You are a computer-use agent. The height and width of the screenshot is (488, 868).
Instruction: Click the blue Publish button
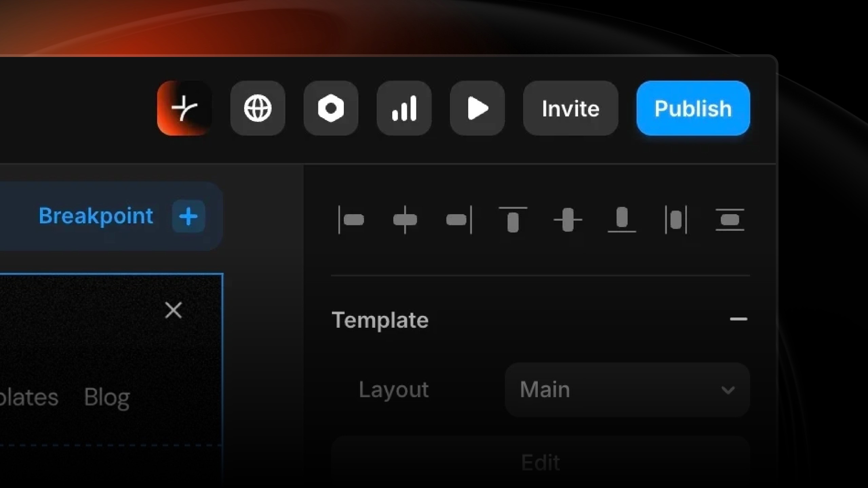click(x=693, y=108)
